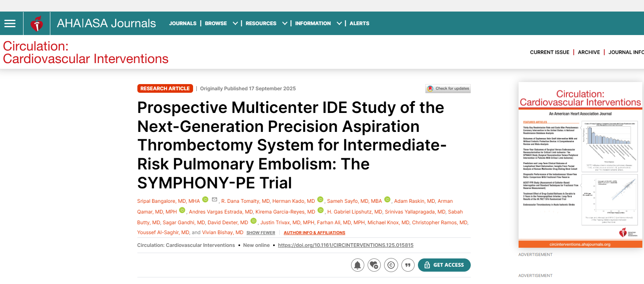Click author name Michael Knox, MD
The width and height of the screenshot is (644, 284).
point(389,223)
